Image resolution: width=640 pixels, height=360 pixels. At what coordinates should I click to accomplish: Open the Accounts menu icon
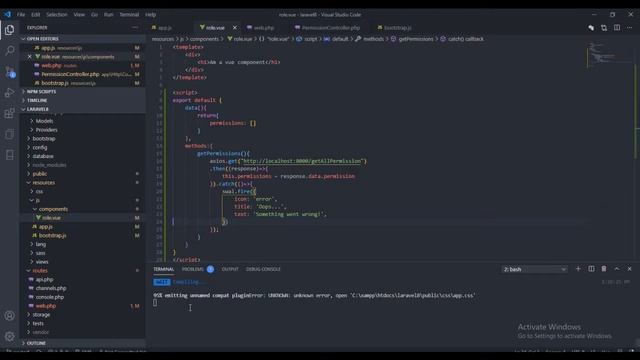point(9,316)
